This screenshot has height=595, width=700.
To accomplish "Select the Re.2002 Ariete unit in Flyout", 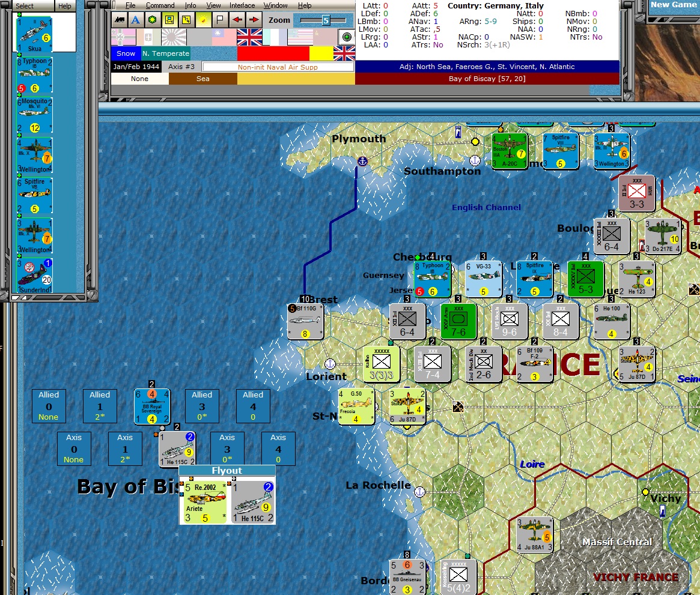I will pyautogui.click(x=205, y=502).
